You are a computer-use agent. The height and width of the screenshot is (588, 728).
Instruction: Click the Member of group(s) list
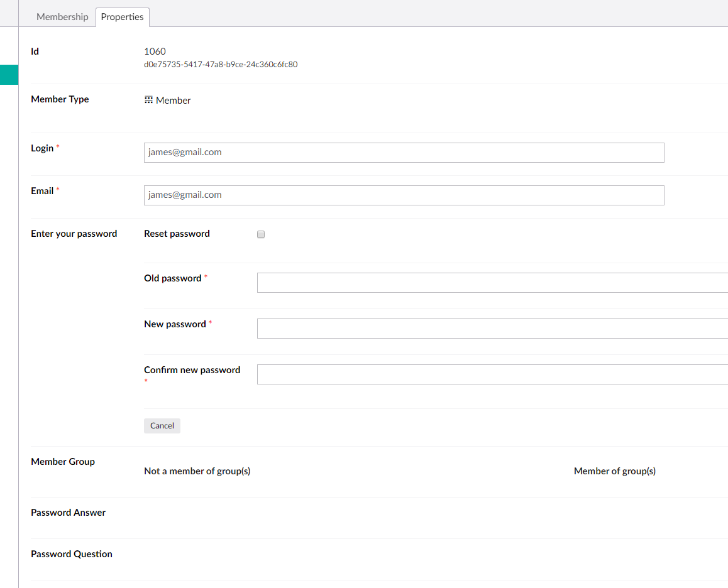614,471
